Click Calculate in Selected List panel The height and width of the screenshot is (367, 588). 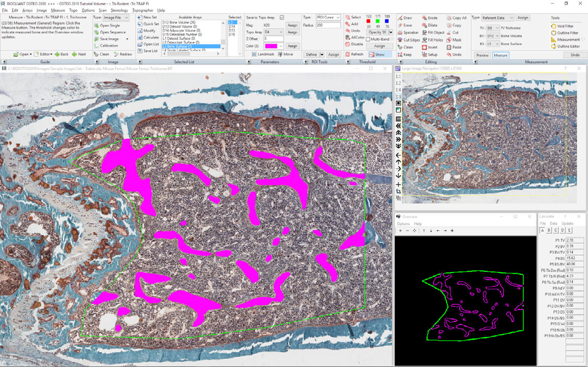coord(148,37)
